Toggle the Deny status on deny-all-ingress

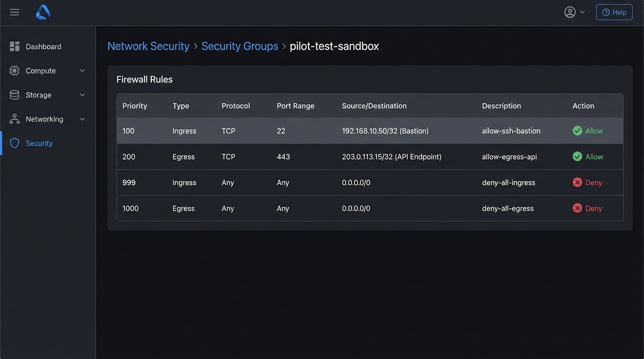pyautogui.click(x=587, y=182)
